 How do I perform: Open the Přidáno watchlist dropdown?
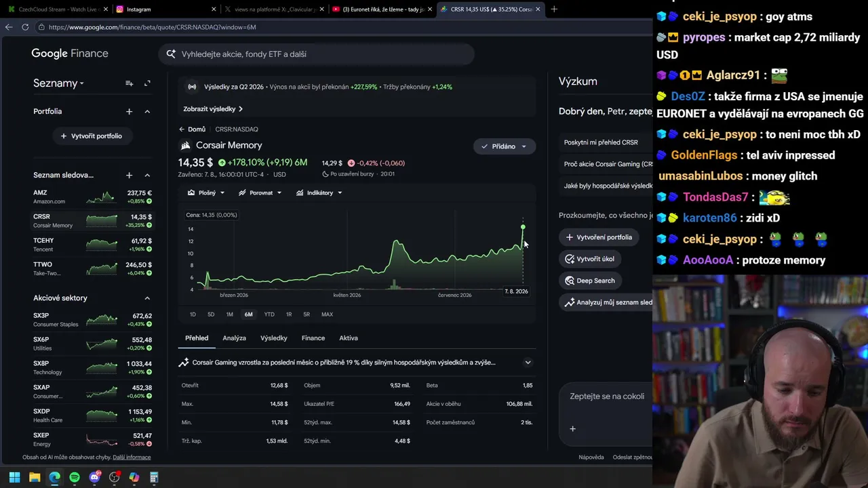pyautogui.click(x=504, y=146)
